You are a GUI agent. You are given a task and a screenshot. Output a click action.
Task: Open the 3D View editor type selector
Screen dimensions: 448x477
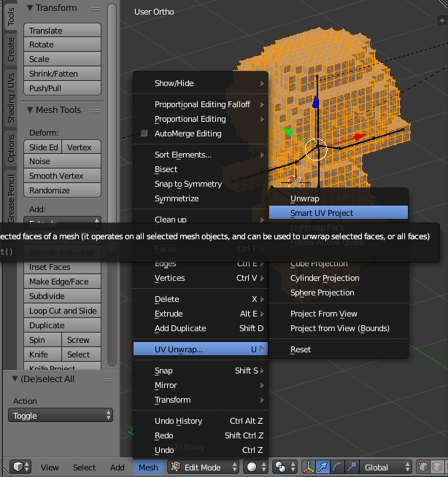coord(20,467)
